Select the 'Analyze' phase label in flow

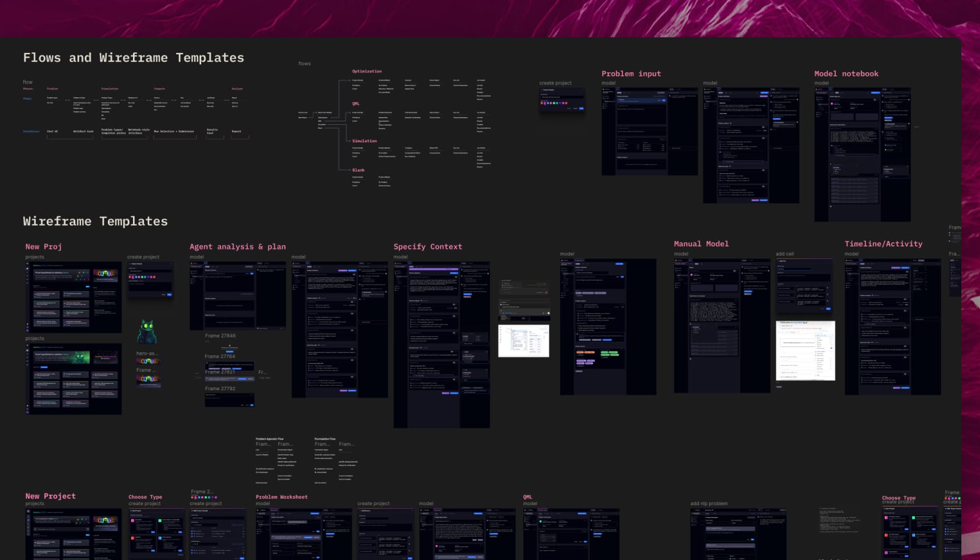click(237, 89)
